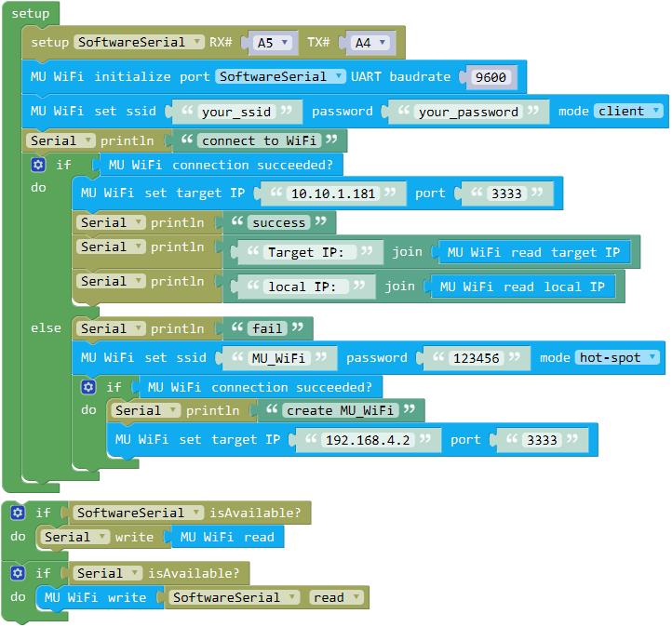Open the hot-spot mode dropdown

click(617, 357)
